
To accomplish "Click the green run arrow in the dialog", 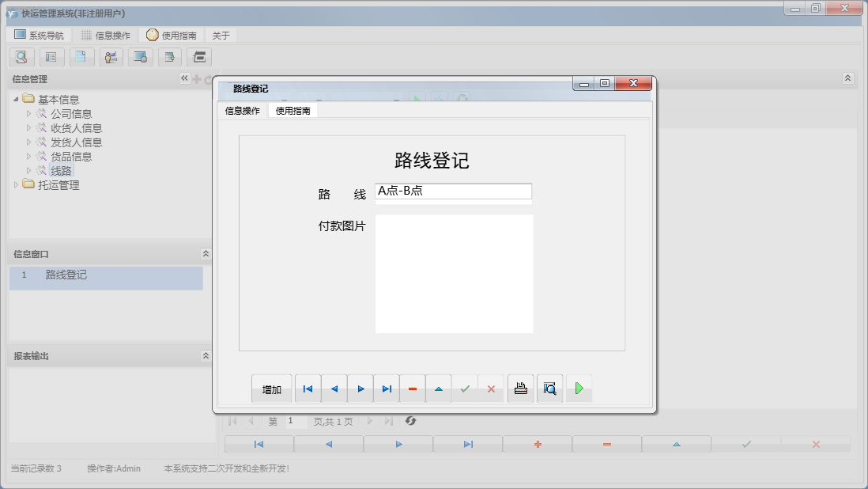I will point(579,389).
